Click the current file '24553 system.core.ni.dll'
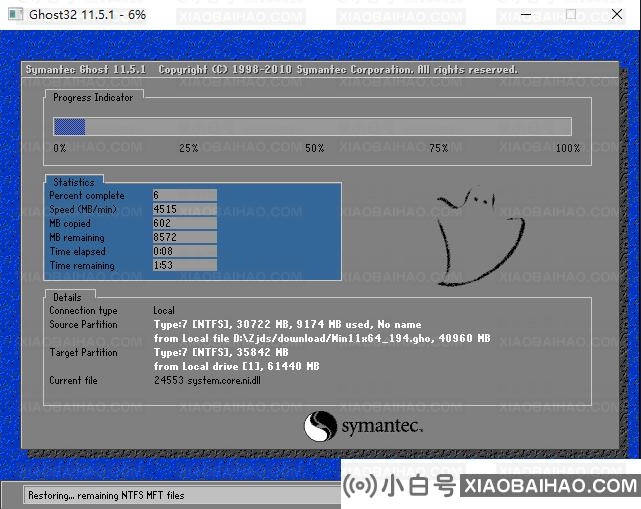Image resolution: width=641 pixels, height=509 pixels. (207, 380)
